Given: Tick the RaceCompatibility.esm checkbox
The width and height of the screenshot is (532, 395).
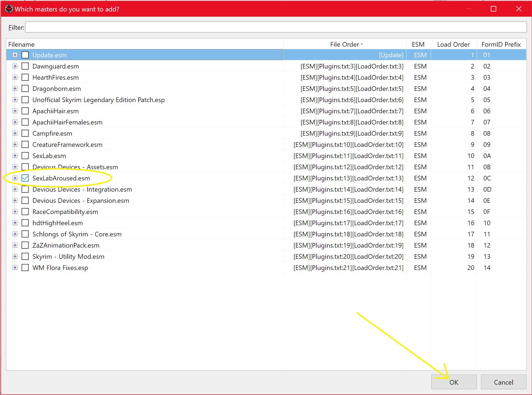Looking at the screenshot, I should click(25, 212).
